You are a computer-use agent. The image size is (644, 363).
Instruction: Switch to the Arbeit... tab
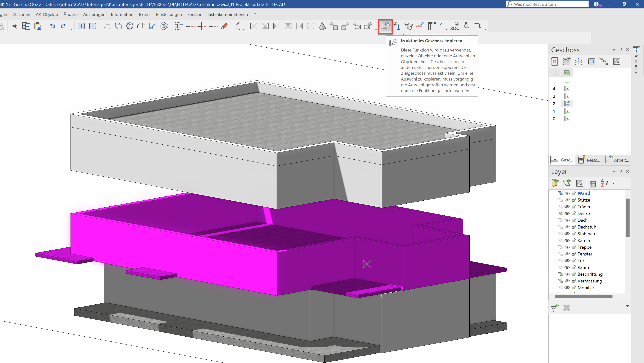pos(617,160)
